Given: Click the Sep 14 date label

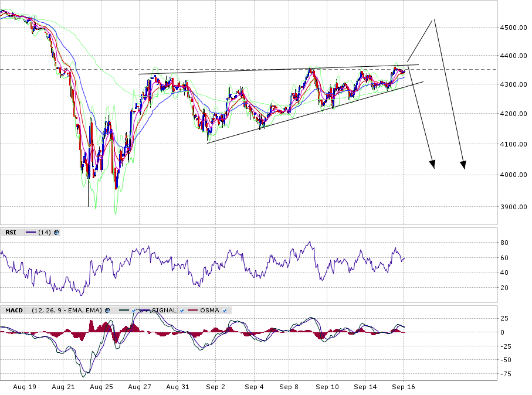Looking at the screenshot, I should coord(365,387).
